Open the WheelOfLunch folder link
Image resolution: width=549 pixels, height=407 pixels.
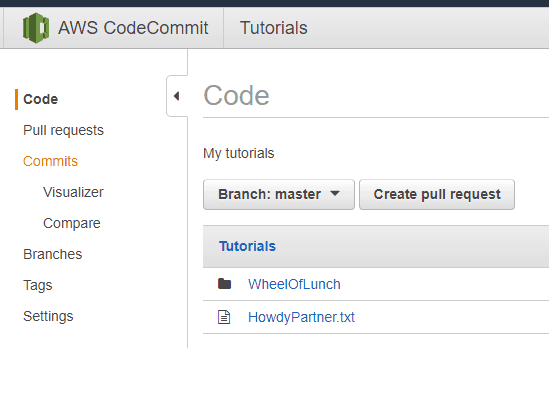(x=294, y=284)
